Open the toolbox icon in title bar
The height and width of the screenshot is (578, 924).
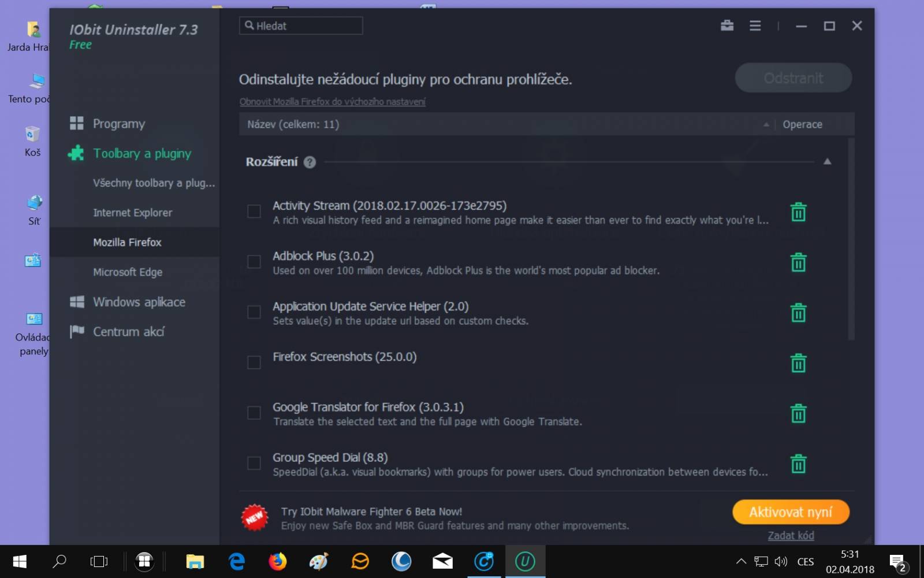pos(727,25)
